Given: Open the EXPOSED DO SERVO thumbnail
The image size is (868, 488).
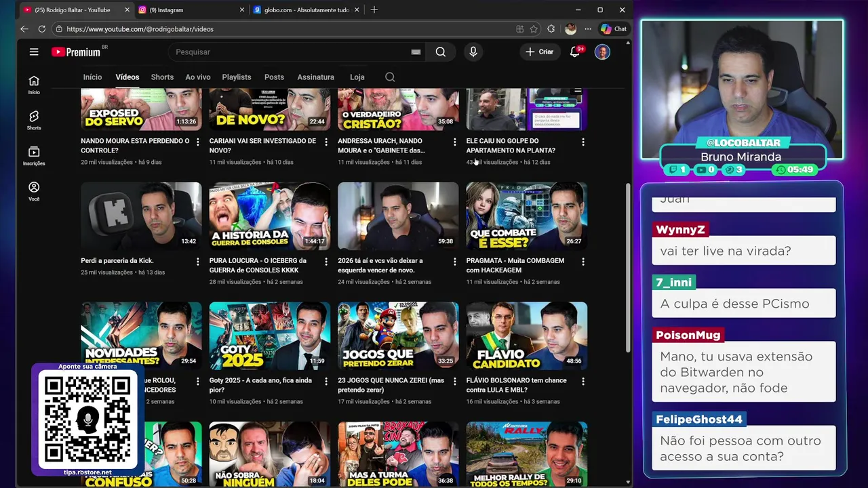Looking at the screenshot, I should [x=141, y=109].
